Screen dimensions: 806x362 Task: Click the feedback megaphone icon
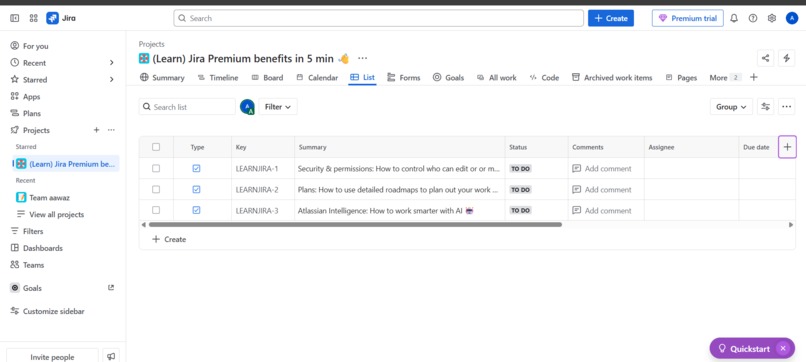click(111, 356)
